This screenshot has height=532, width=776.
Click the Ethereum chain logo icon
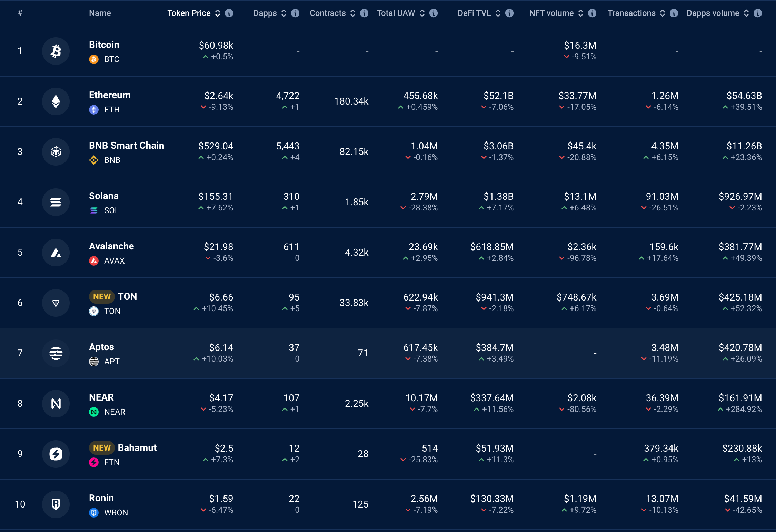point(56,101)
